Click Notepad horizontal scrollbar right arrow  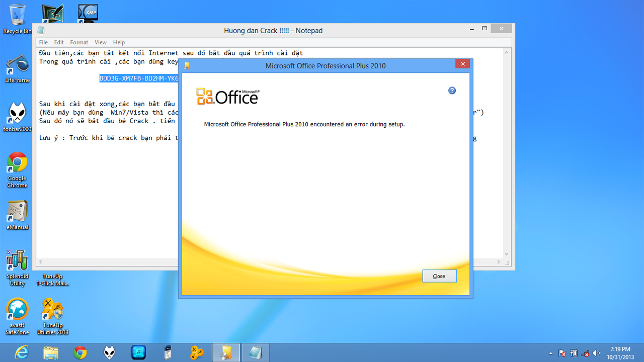click(x=499, y=262)
